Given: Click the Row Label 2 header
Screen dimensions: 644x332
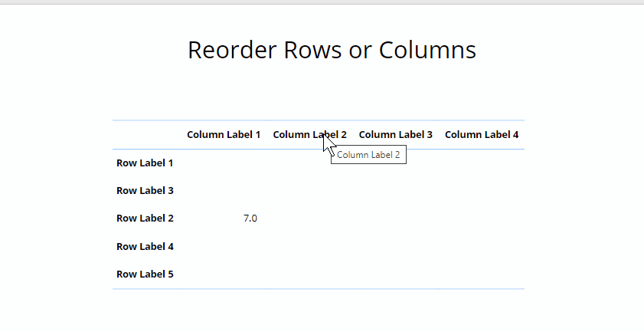Looking at the screenshot, I should click(146, 218).
